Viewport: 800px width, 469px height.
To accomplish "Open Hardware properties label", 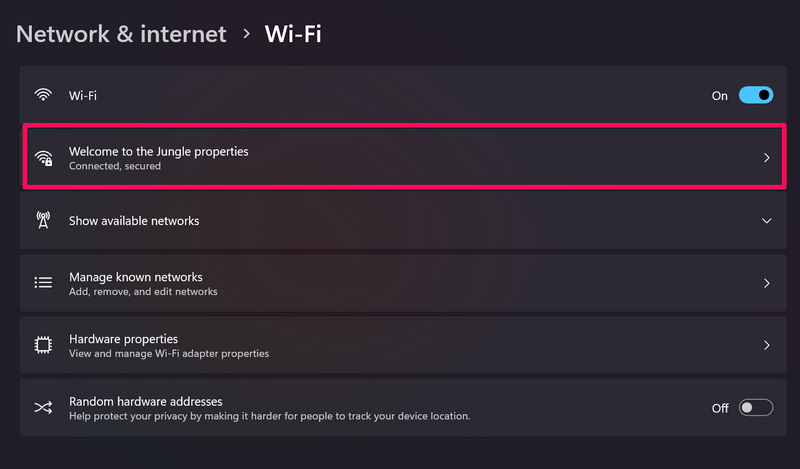I will tap(123, 339).
